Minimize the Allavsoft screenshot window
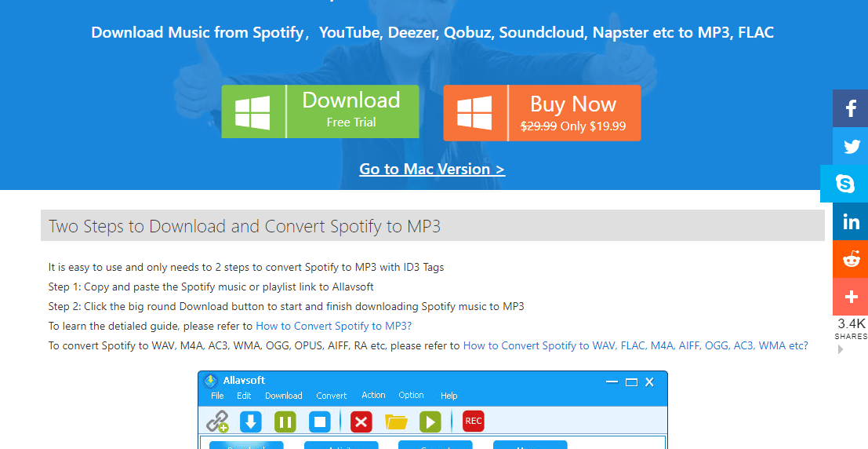Image resolution: width=868 pixels, height=449 pixels. [x=612, y=381]
